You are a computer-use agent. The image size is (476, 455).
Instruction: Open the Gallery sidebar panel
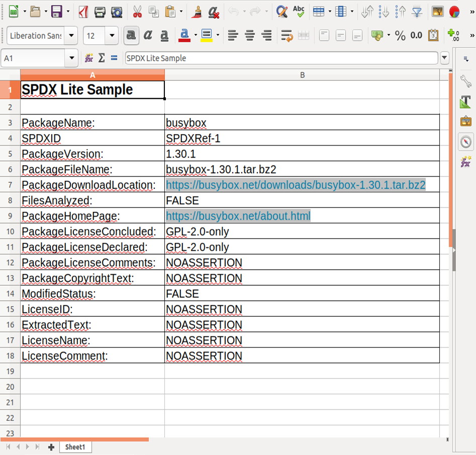(465, 121)
